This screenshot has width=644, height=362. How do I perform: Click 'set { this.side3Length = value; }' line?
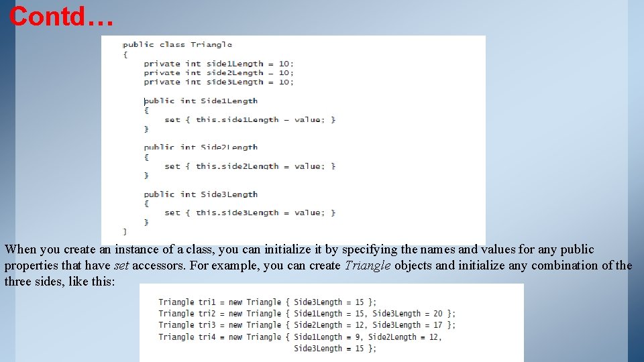pos(250,213)
